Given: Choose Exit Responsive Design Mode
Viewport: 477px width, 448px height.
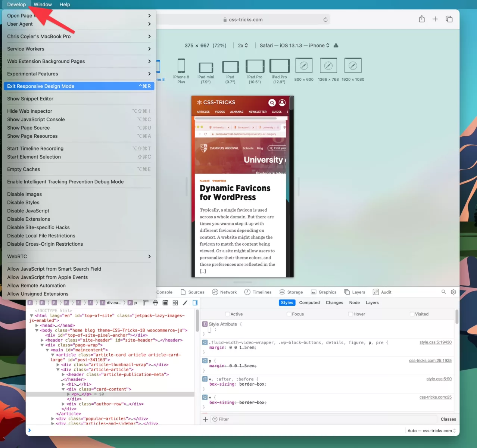Looking at the screenshot, I should point(79,86).
